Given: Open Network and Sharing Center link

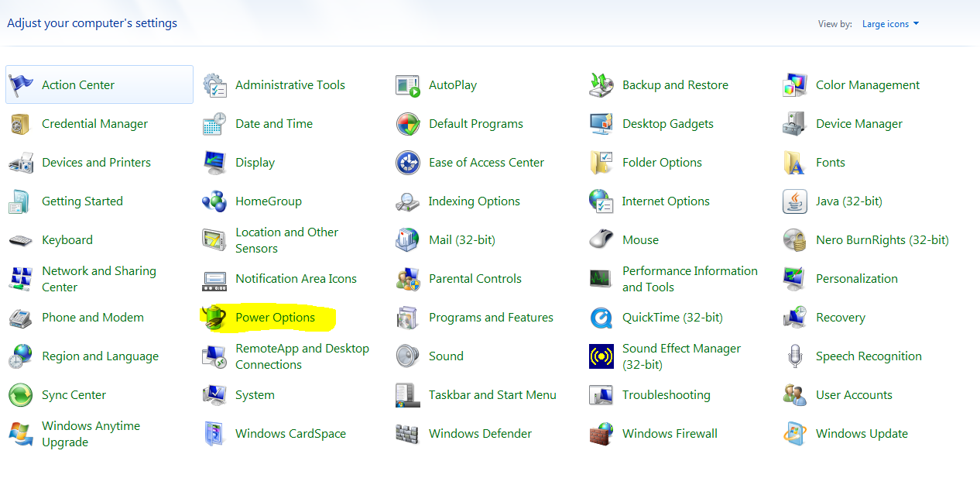Looking at the screenshot, I should pos(99,279).
